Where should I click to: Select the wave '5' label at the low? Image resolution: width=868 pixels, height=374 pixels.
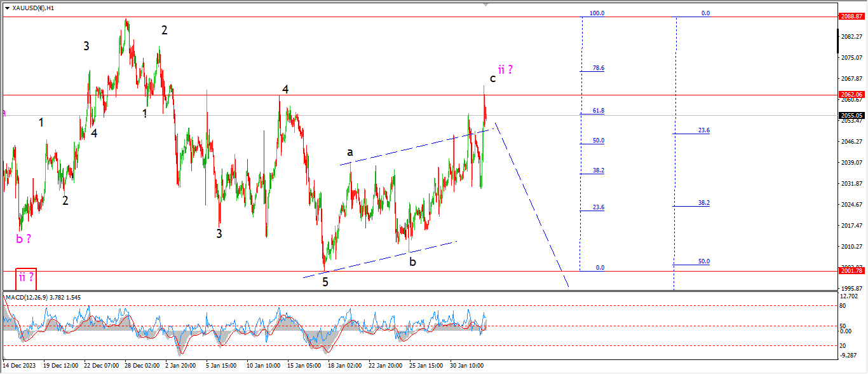[x=325, y=282]
